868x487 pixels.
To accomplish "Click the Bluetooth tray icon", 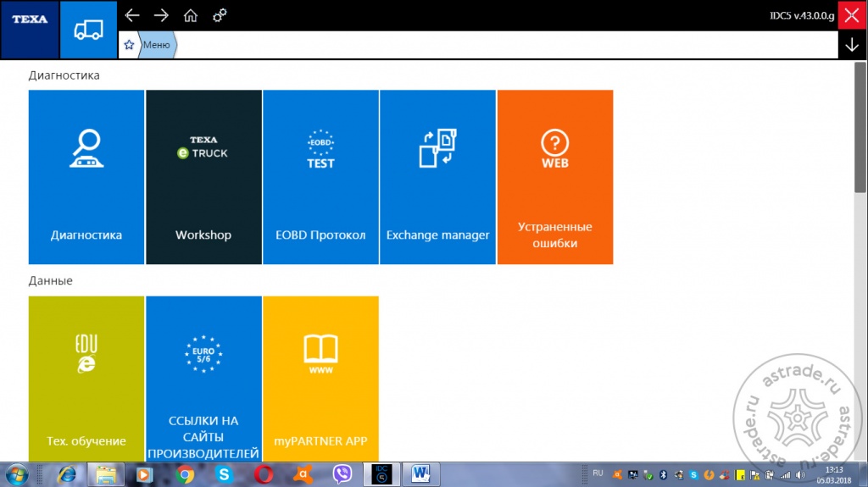I will click(x=663, y=475).
